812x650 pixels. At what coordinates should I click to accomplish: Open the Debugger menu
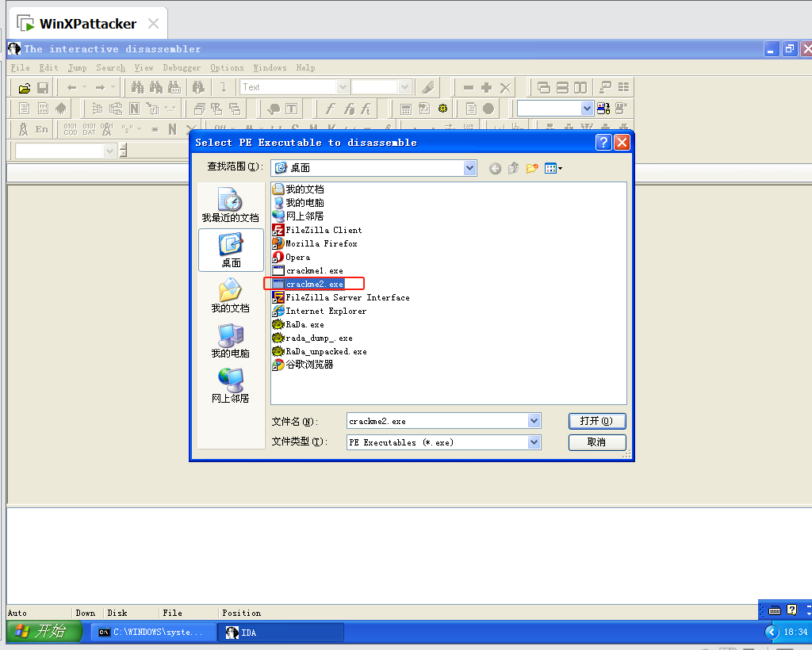[182, 68]
